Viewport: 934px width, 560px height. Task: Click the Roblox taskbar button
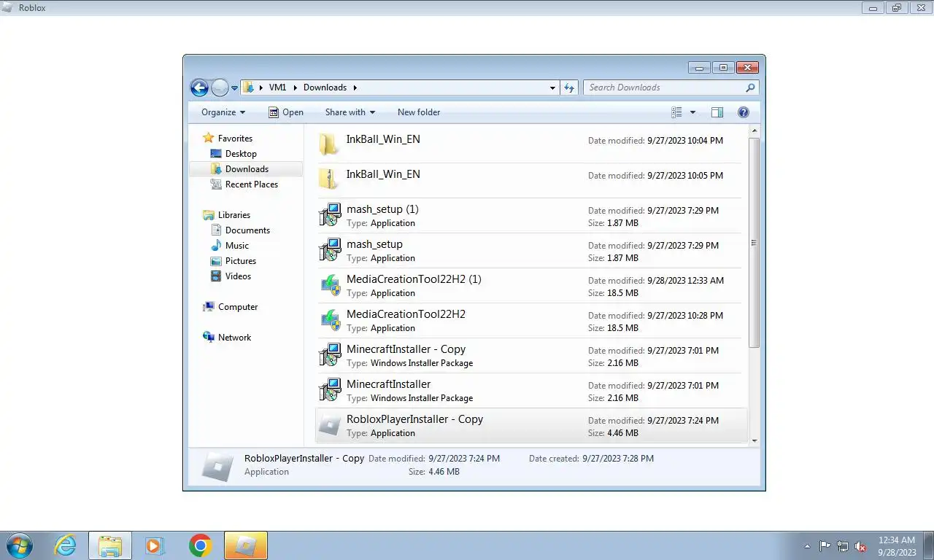click(246, 545)
